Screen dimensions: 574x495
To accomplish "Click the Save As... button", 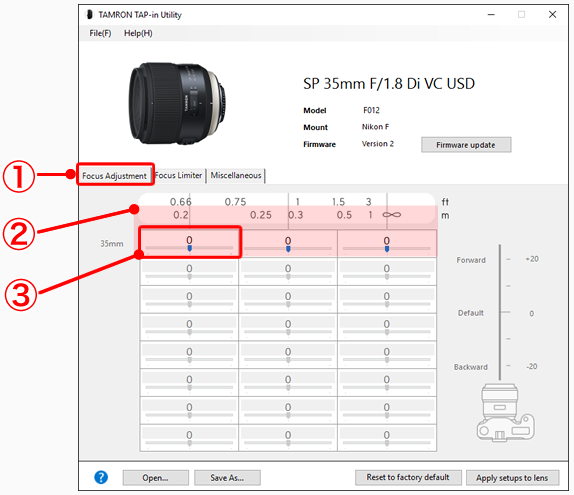I will 227,478.
